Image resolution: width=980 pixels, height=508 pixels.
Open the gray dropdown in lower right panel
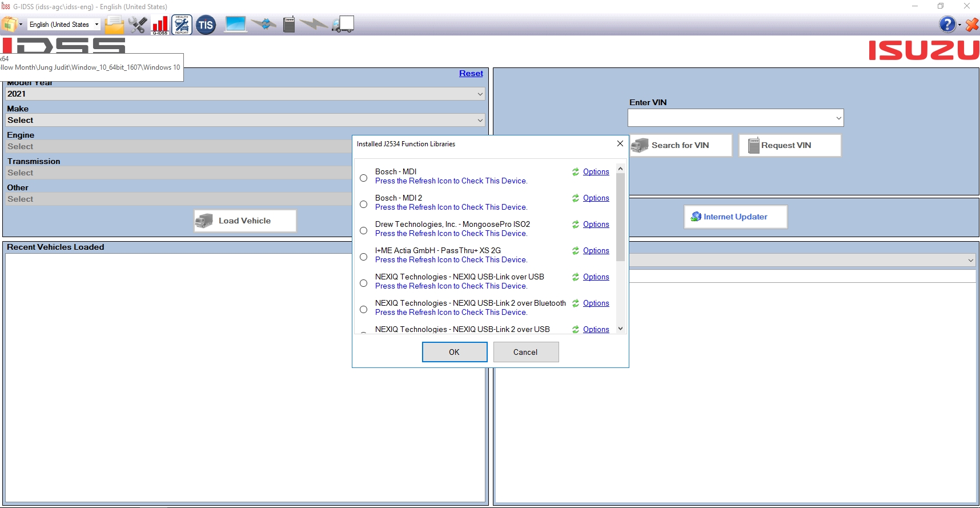(802, 260)
